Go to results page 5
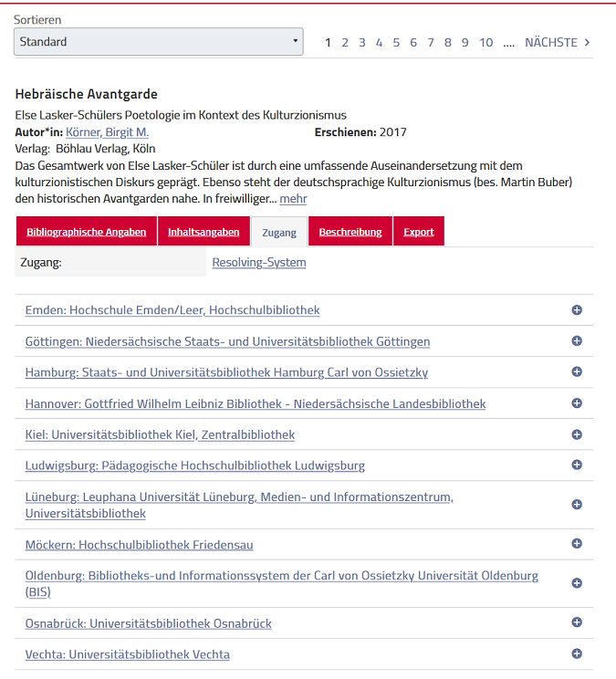The width and height of the screenshot is (616, 679). pos(396,43)
